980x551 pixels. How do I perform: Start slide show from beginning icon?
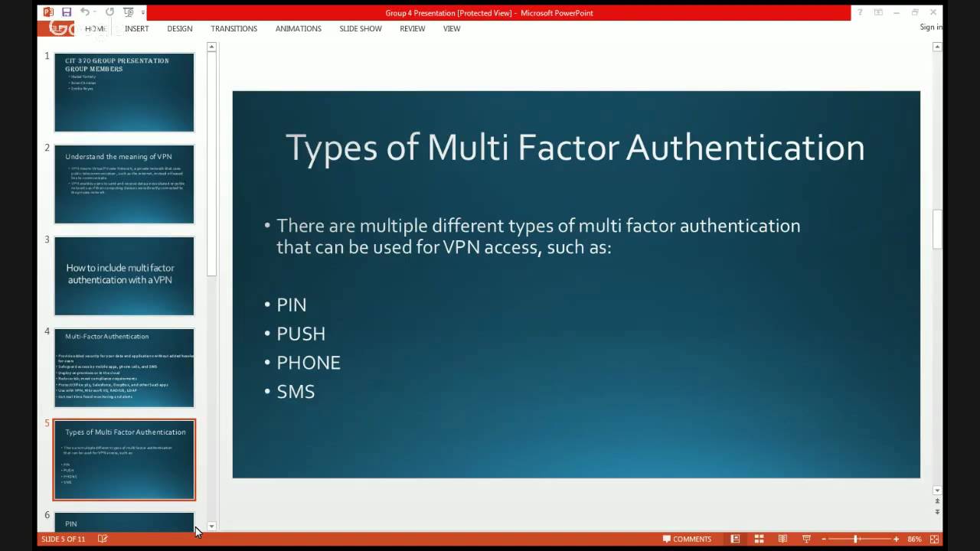pyautogui.click(x=127, y=12)
